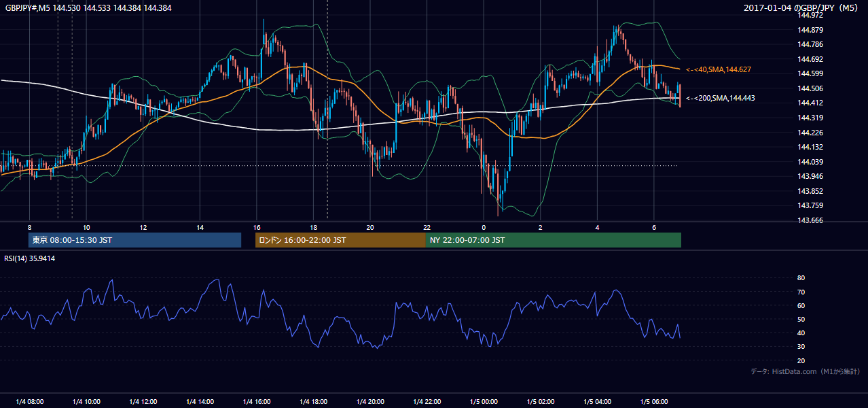
Task: Click price axis value 144.319
Action: click(x=810, y=118)
